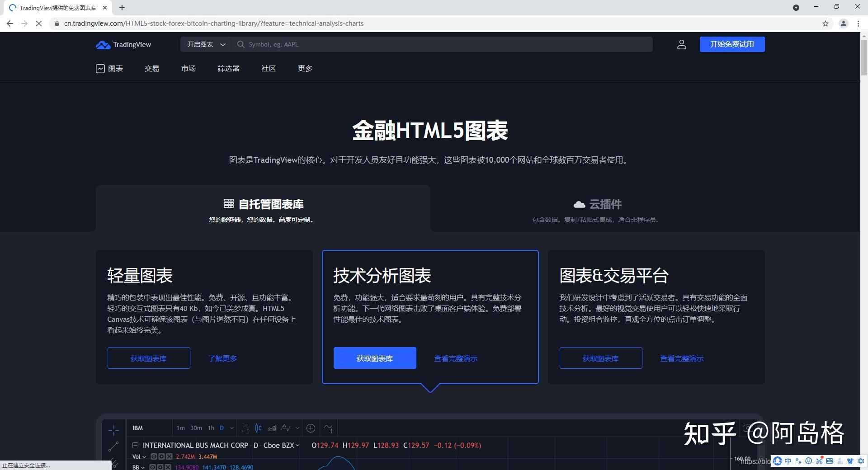Select the D daily interval
Screen dimensions: 868x470
pos(222,428)
